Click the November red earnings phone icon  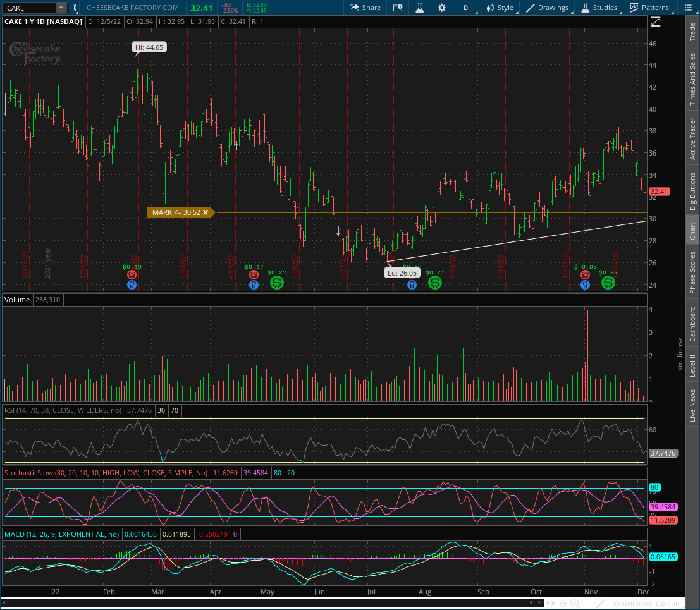coord(585,274)
